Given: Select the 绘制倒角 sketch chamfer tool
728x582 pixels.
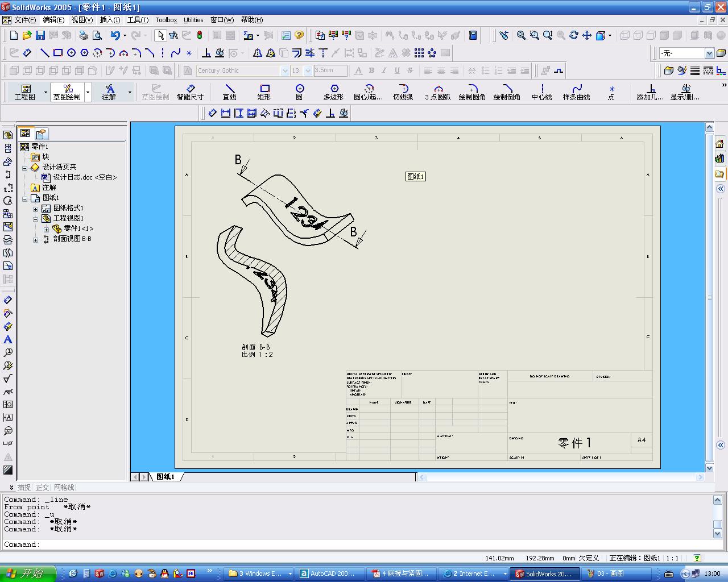Looking at the screenshot, I should coord(507,92).
